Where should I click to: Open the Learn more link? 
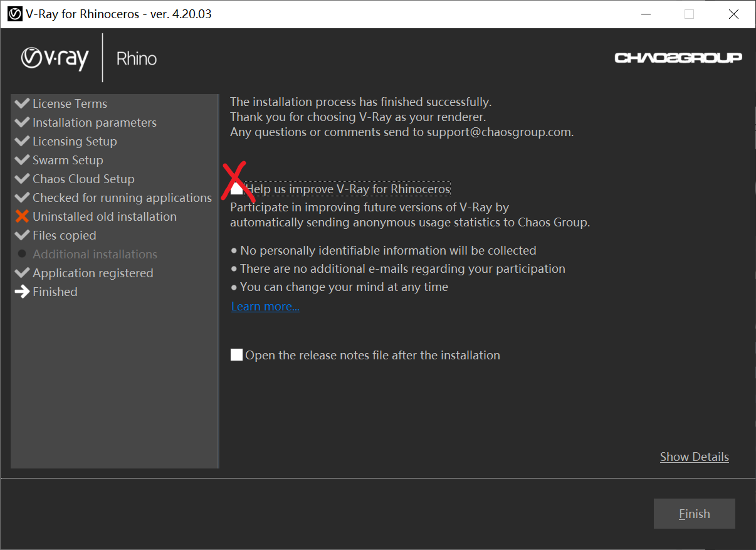(265, 306)
